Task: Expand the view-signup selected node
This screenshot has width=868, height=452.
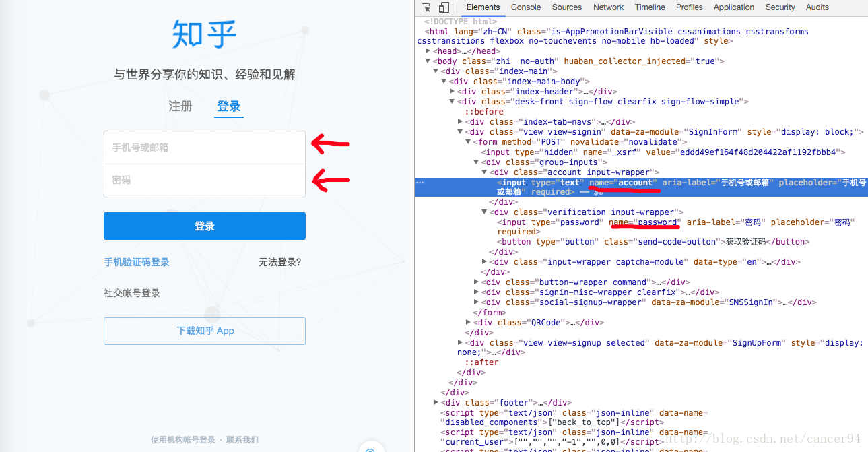Action: pos(460,343)
